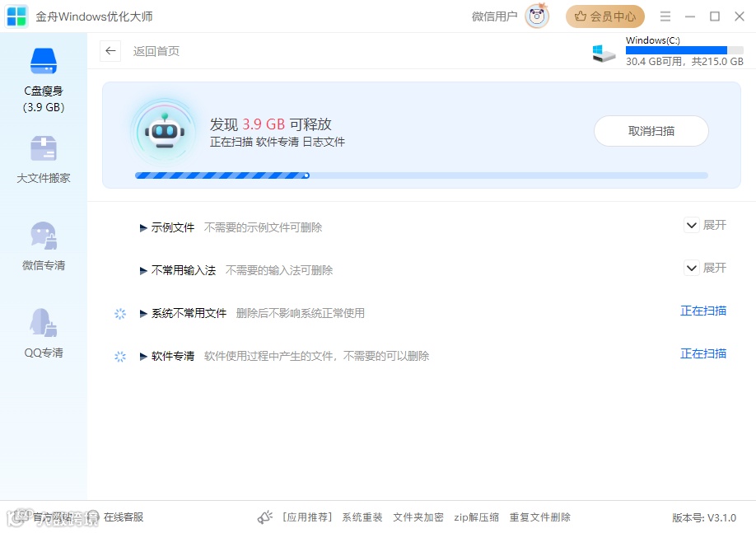This screenshot has width=756, height=533.
Task: Open the 系统重装 link
Action: [x=362, y=517]
